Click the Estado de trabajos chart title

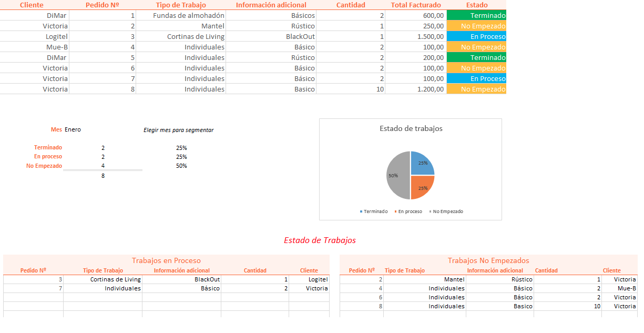(410, 129)
